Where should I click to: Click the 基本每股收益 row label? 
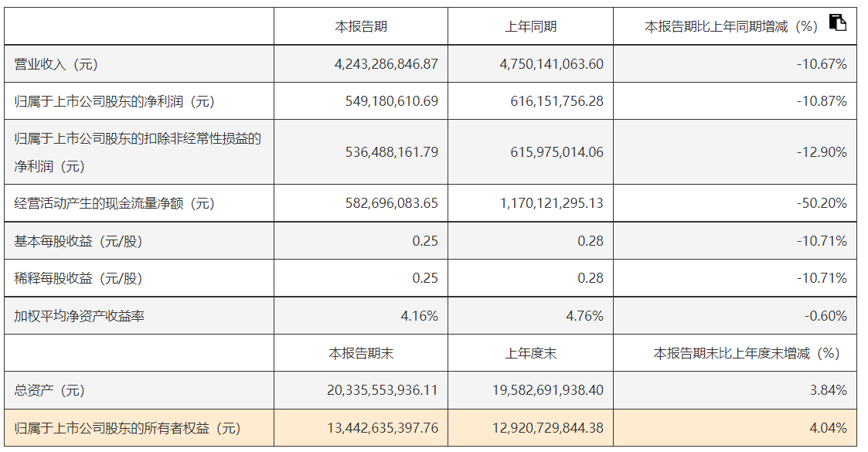click(78, 241)
